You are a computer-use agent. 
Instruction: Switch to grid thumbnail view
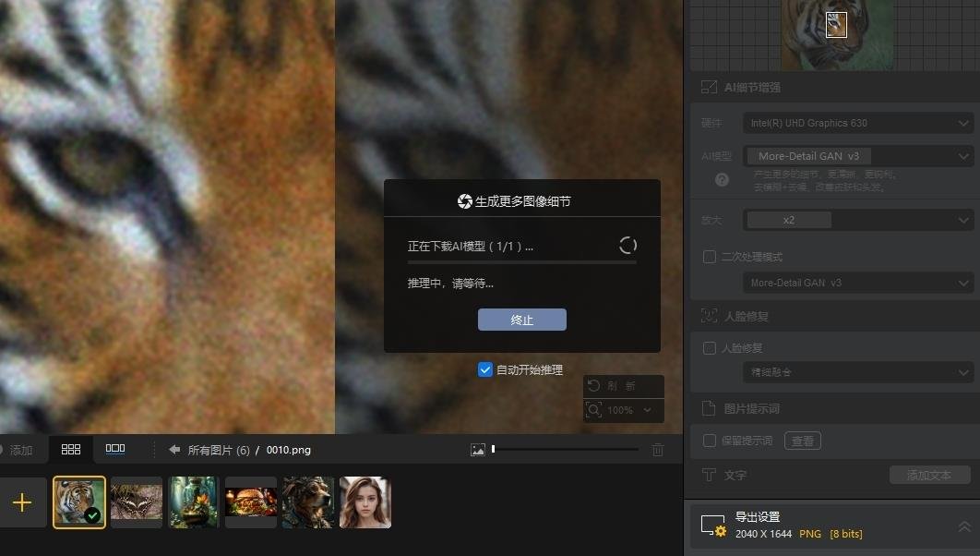coord(71,449)
